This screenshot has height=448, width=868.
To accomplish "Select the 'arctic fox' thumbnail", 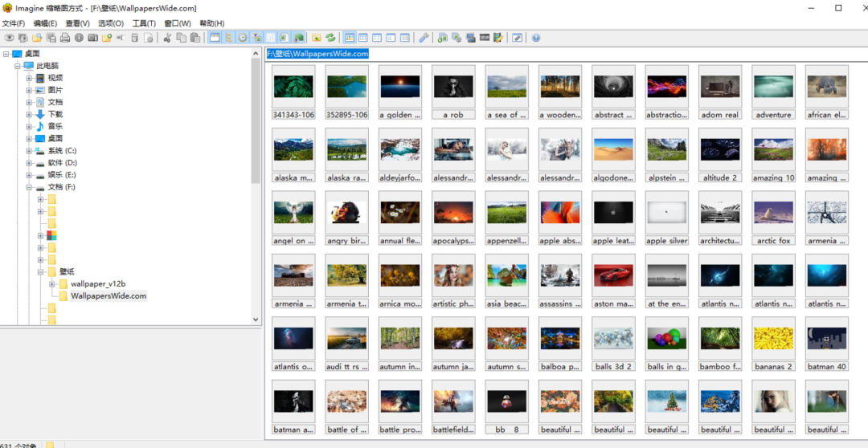I will click(x=773, y=218).
